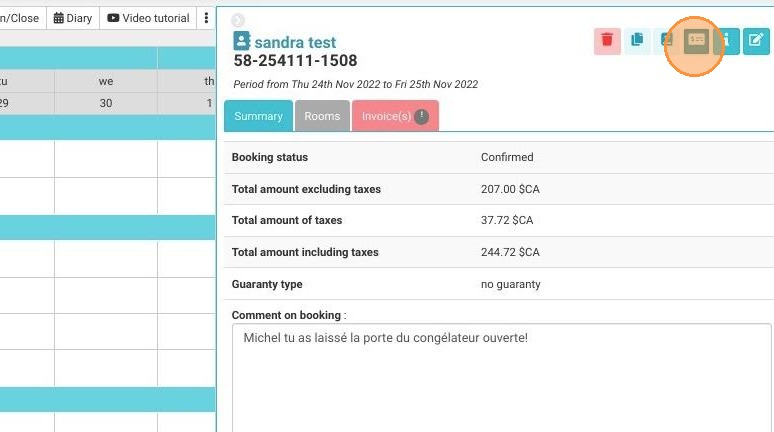Click the Confirmed booking status value
Viewport: 774px width, 432px height.
pyautogui.click(x=507, y=157)
